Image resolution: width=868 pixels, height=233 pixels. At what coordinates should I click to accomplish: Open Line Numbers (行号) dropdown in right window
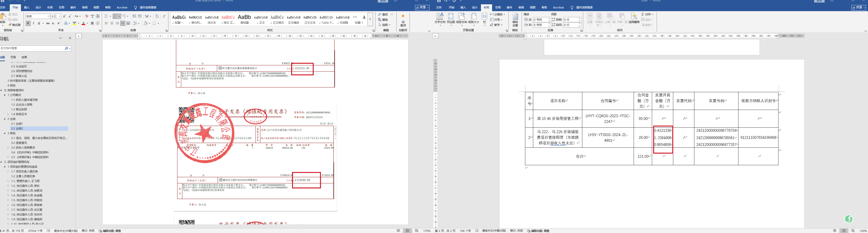coord(496,20)
